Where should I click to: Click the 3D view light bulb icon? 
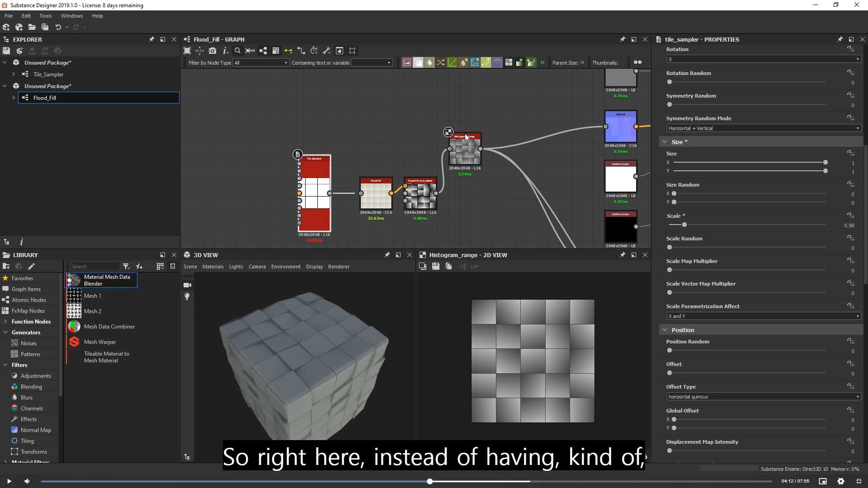[x=187, y=296]
